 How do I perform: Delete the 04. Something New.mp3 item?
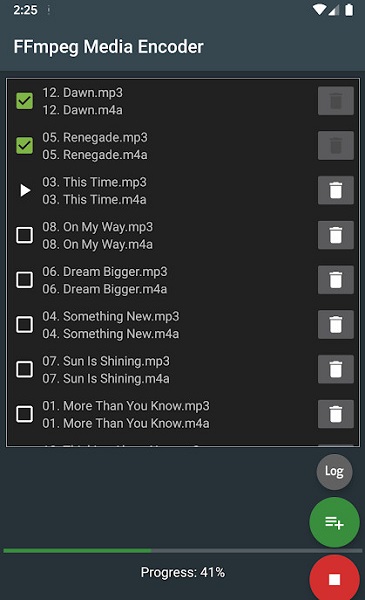pos(336,324)
